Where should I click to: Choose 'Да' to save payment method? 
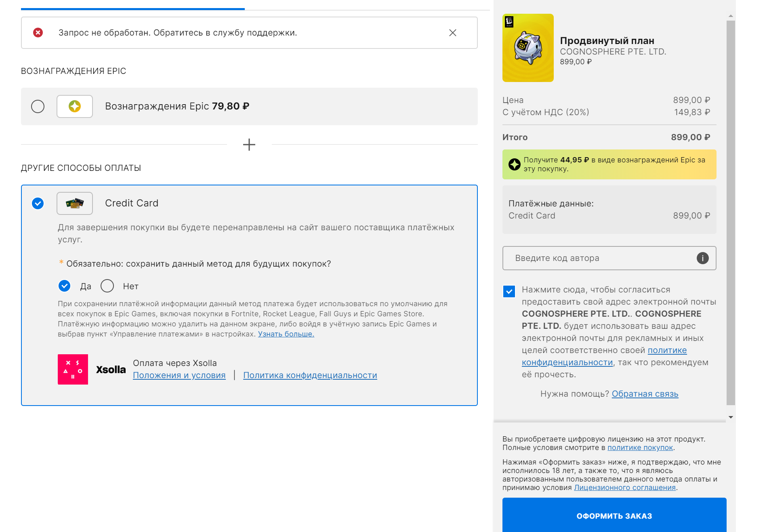point(65,286)
